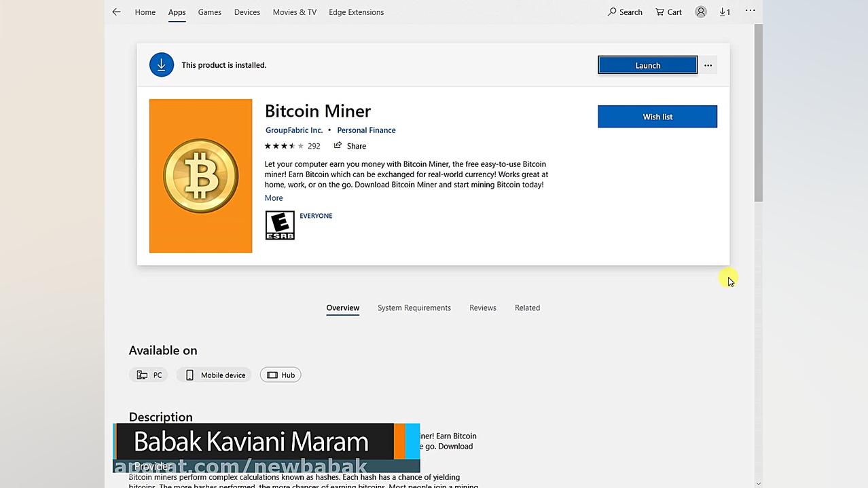Viewport: 868px width, 488px height.
Task: Open the Edge Extensions tab
Action: pyautogui.click(x=356, y=12)
